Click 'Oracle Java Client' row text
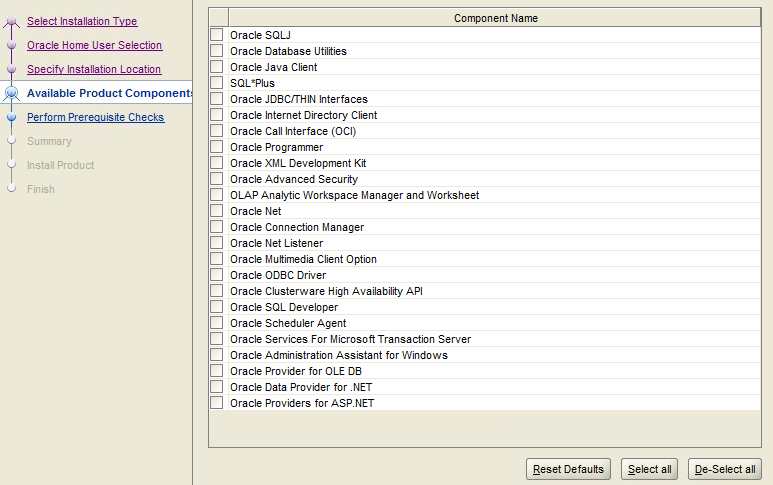 (x=274, y=67)
